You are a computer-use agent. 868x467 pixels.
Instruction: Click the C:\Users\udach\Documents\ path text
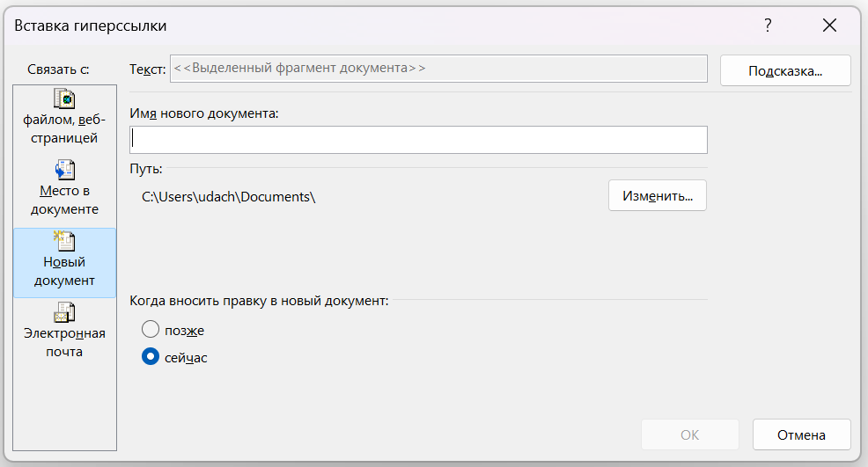[228, 197]
